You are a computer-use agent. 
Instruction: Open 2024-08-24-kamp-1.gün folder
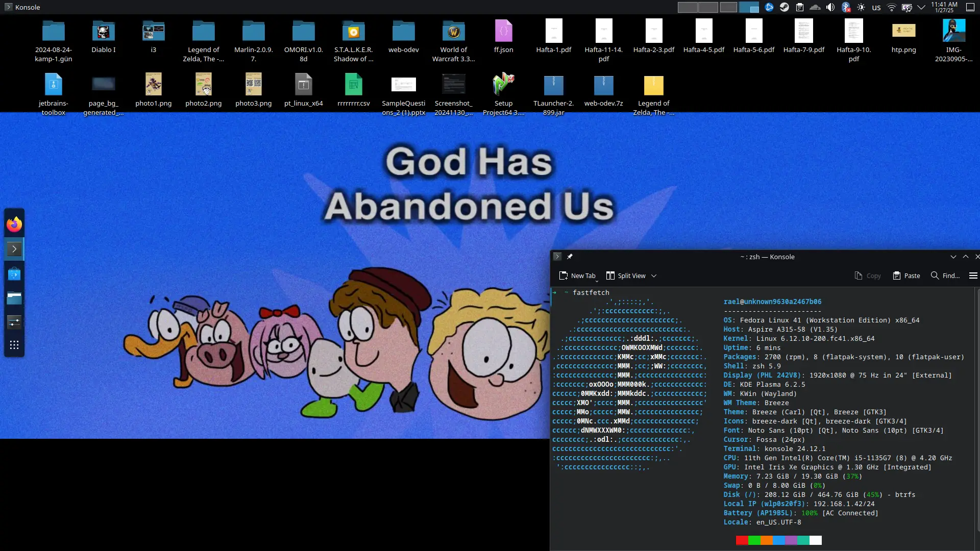click(x=54, y=41)
